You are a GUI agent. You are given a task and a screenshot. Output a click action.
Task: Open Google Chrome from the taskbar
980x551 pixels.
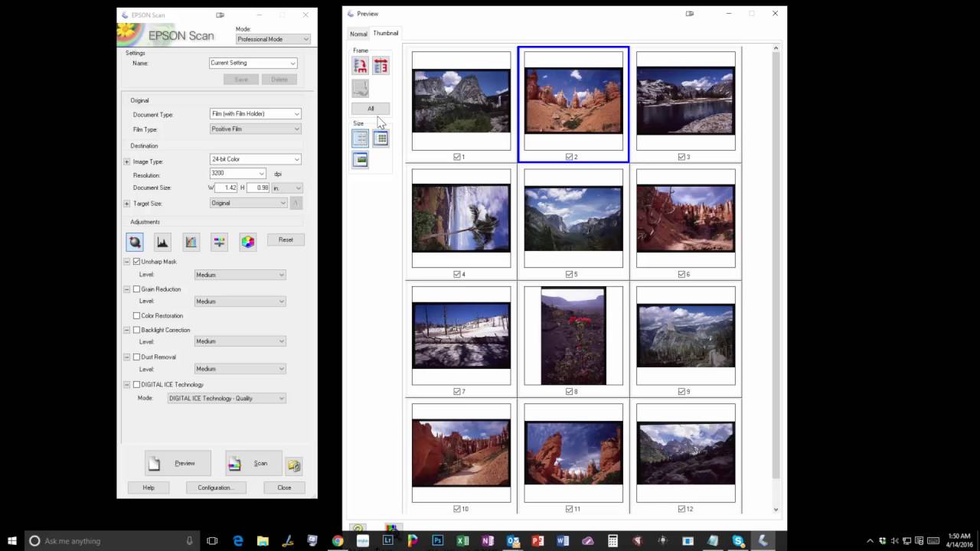[338, 540]
